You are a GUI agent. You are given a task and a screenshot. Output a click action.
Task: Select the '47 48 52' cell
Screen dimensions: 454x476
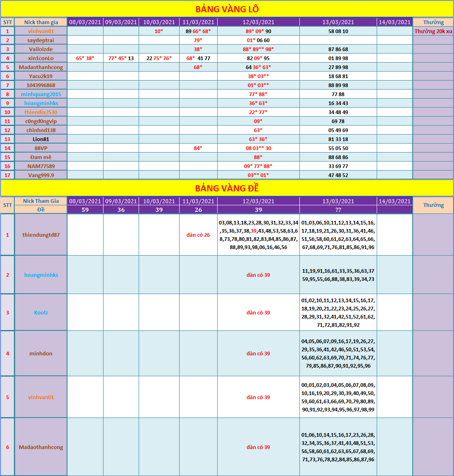[x=338, y=175]
